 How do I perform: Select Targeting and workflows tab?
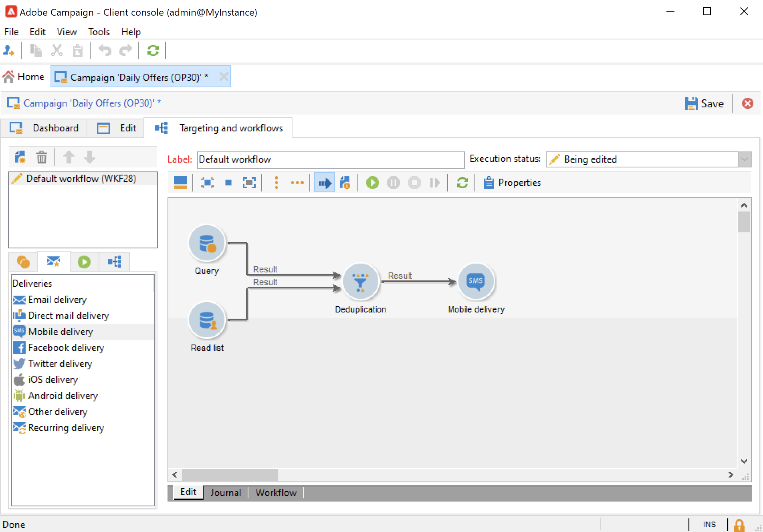218,128
